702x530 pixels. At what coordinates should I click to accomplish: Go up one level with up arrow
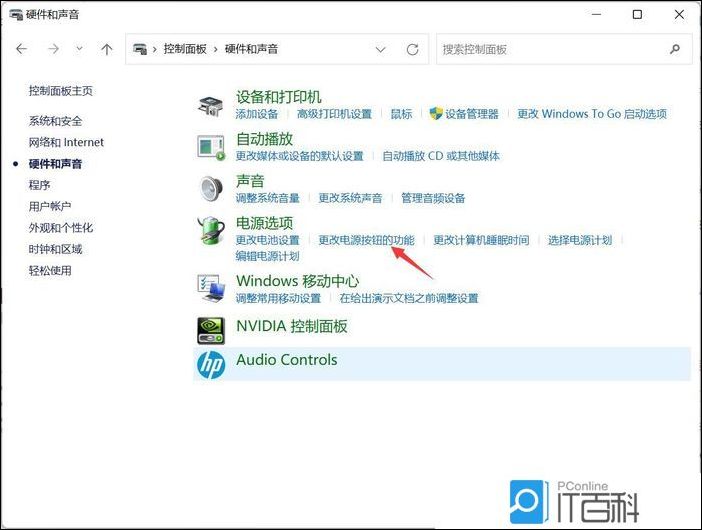coord(107,49)
